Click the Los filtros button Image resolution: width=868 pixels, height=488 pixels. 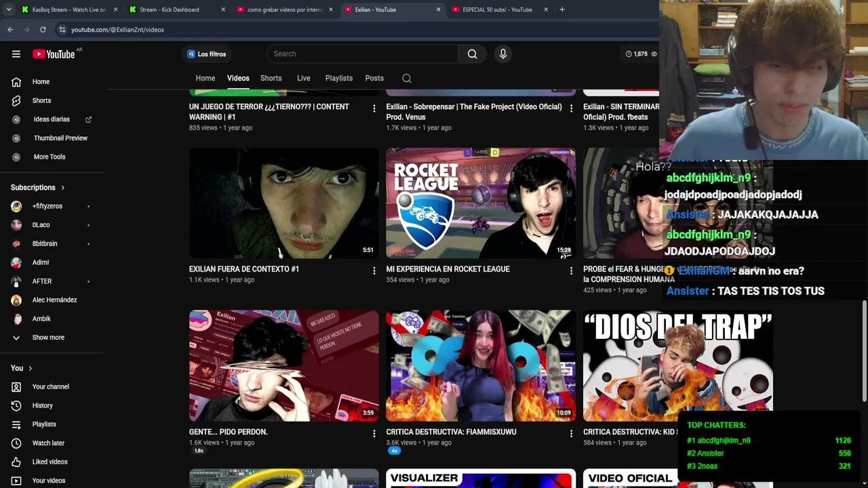207,54
